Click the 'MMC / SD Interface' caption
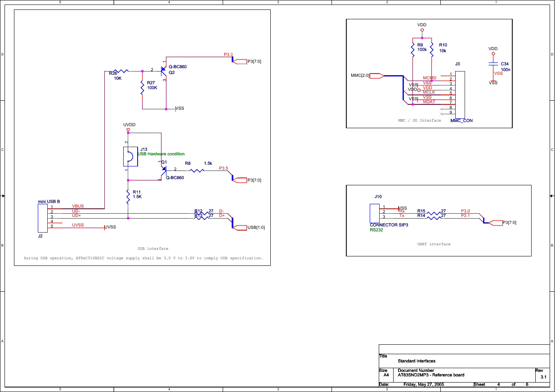The image size is (555, 392). tap(419, 120)
